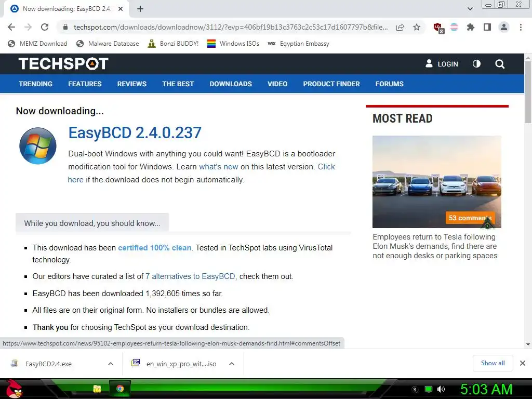
Task: Open the Angry Birds start button
Action: [x=14, y=389]
